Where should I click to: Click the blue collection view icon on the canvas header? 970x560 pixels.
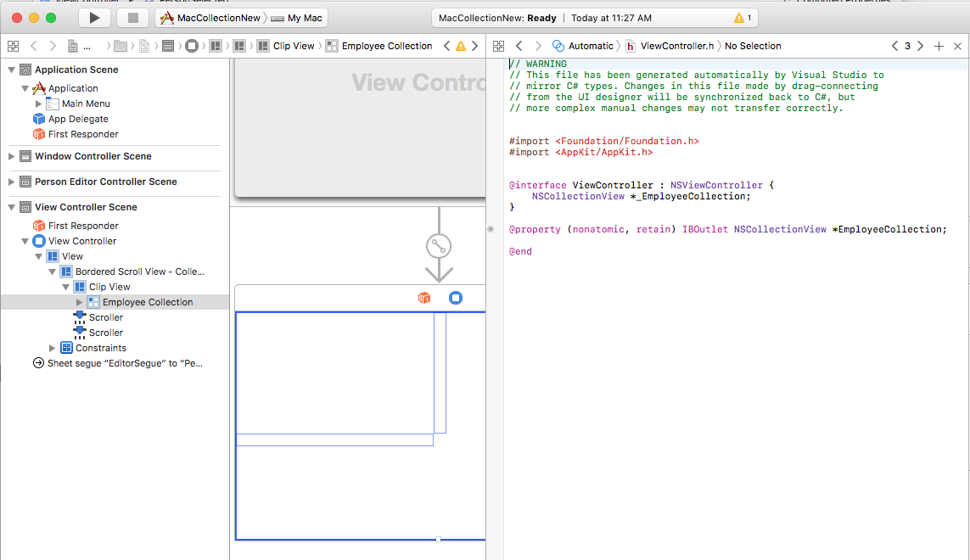pos(456,298)
